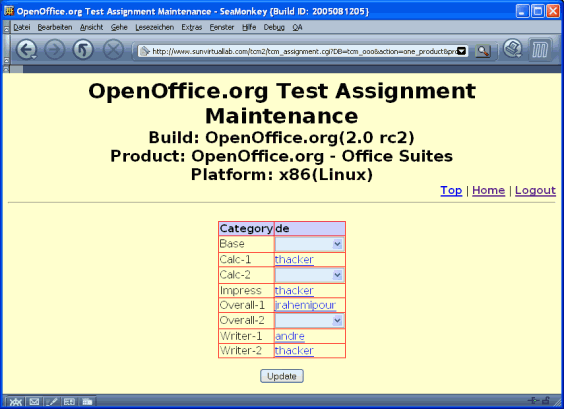Click the security lock icon in the status bar
Viewport: 564px width, 409px height.
coord(546,400)
